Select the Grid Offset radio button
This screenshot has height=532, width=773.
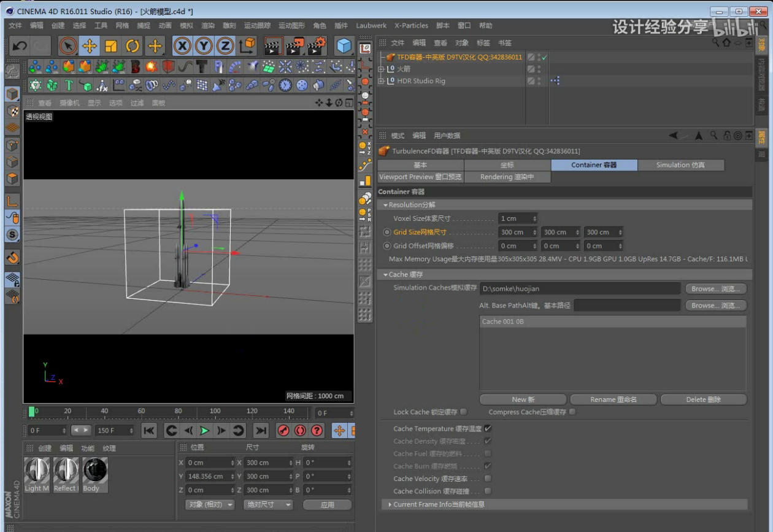click(x=386, y=246)
